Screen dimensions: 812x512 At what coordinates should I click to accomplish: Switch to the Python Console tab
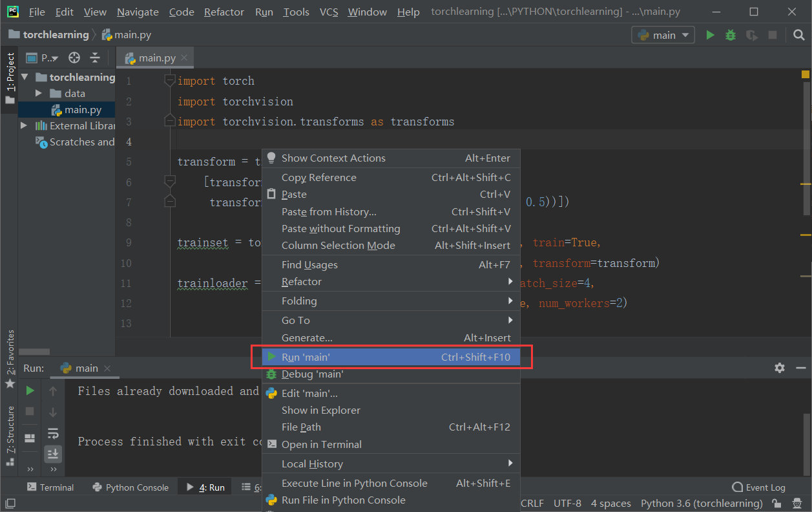[130, 487]
